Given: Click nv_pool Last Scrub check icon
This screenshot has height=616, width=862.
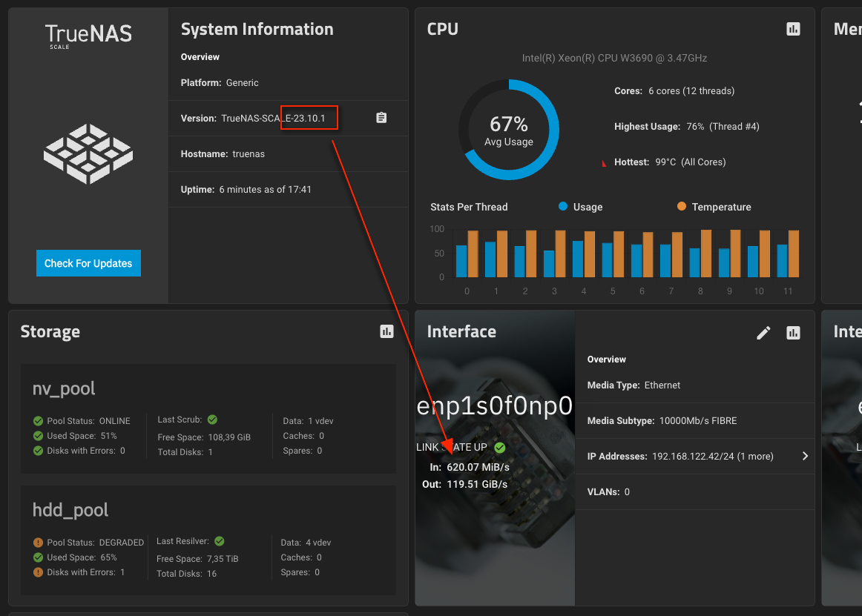Looking at the screenshot, I should 212,420.
